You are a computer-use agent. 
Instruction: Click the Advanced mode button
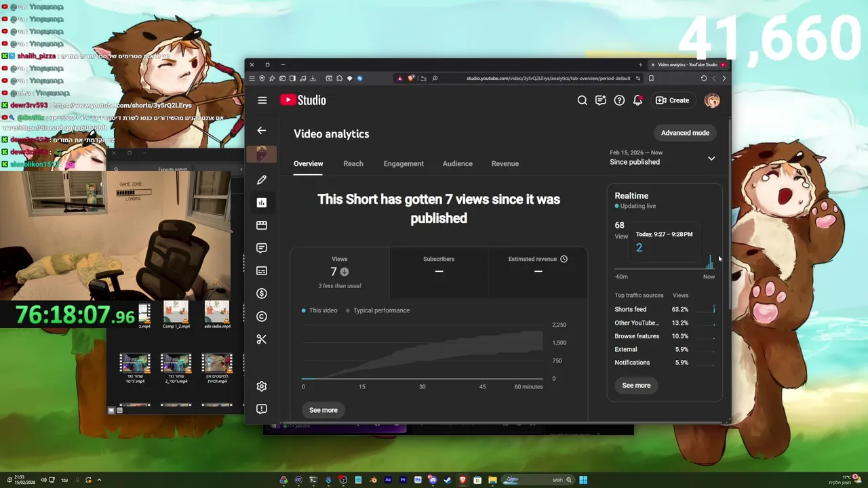click(685, 133)
